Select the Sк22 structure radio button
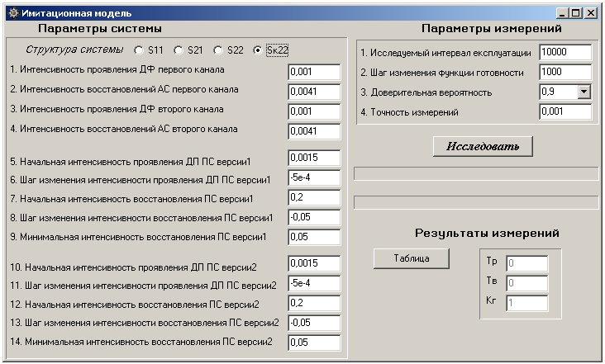 click(x=258, y=50)
